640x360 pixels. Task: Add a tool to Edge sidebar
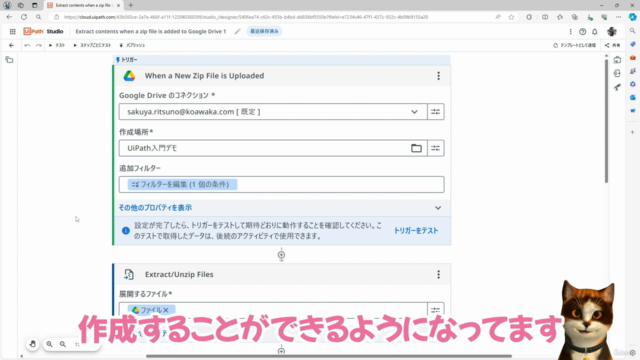(x=632, y=132)
